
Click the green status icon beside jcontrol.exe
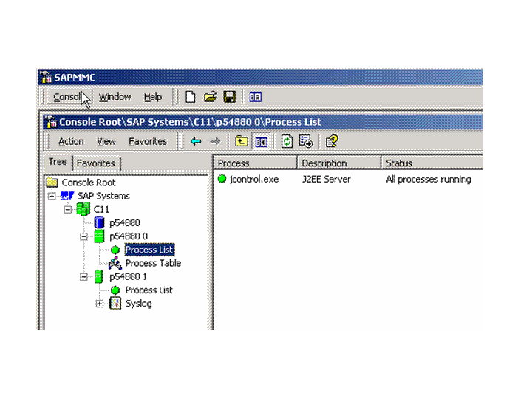(222, 179)
